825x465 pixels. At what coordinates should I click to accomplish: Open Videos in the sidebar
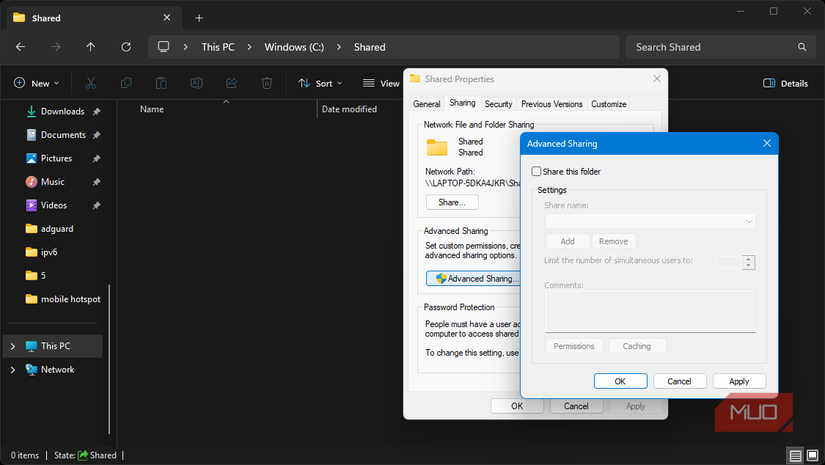coord(53,205)
